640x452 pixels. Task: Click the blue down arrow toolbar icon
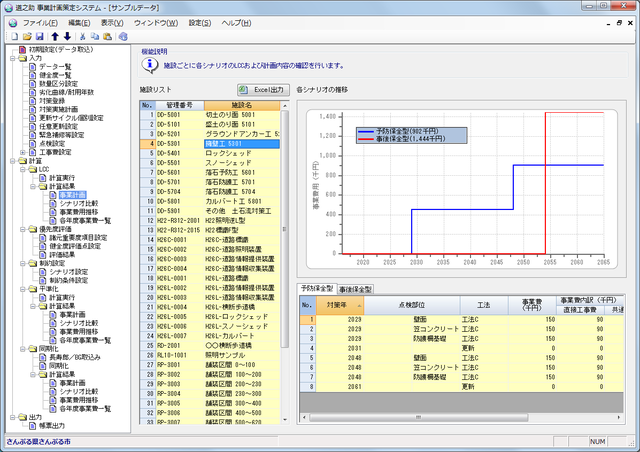point(66,35)
